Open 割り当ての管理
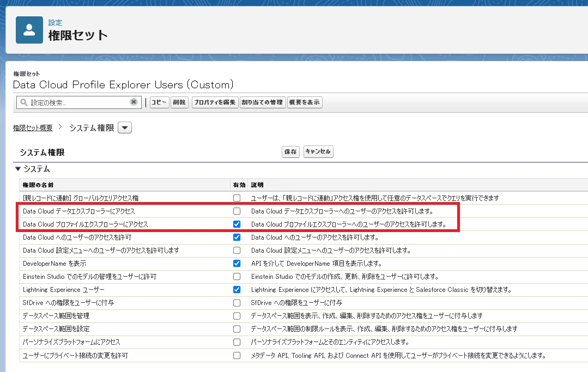The image size is (588, 372). [x=262, y=102]
